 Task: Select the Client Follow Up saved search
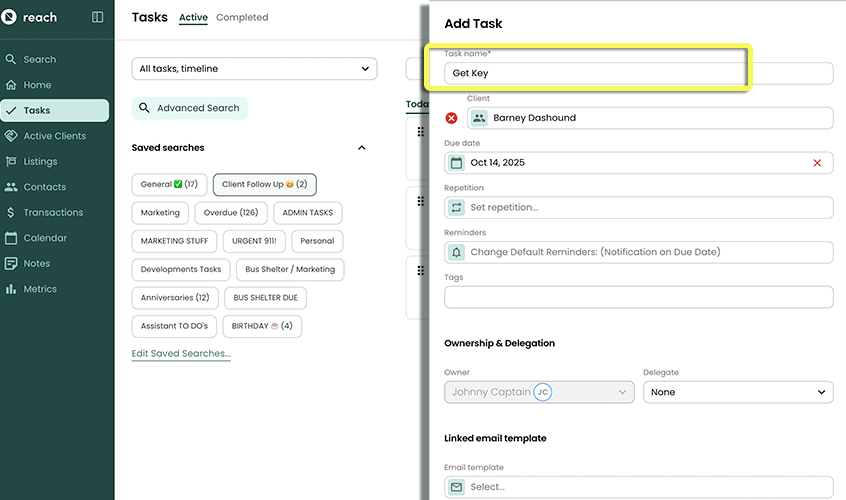[x=265, y=185]
